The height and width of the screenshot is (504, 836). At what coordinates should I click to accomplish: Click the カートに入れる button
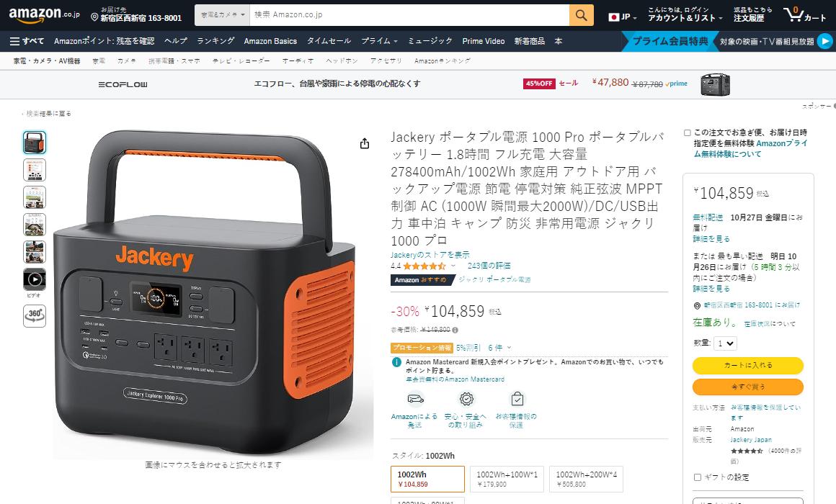coord(747,366)
